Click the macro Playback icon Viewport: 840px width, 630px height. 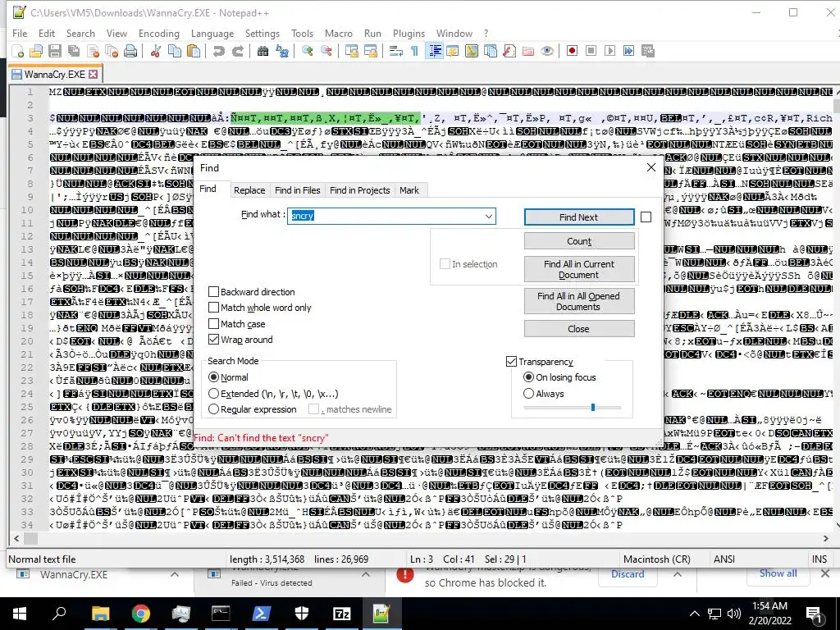click(609, 51)
